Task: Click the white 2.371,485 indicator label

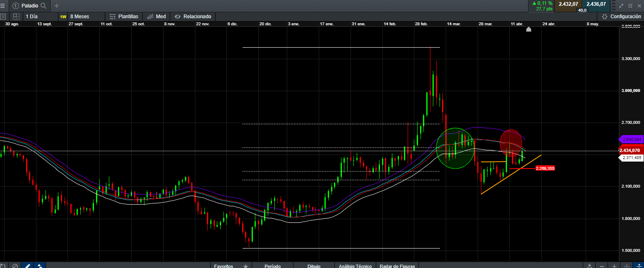Action: [x=631, y=158]
